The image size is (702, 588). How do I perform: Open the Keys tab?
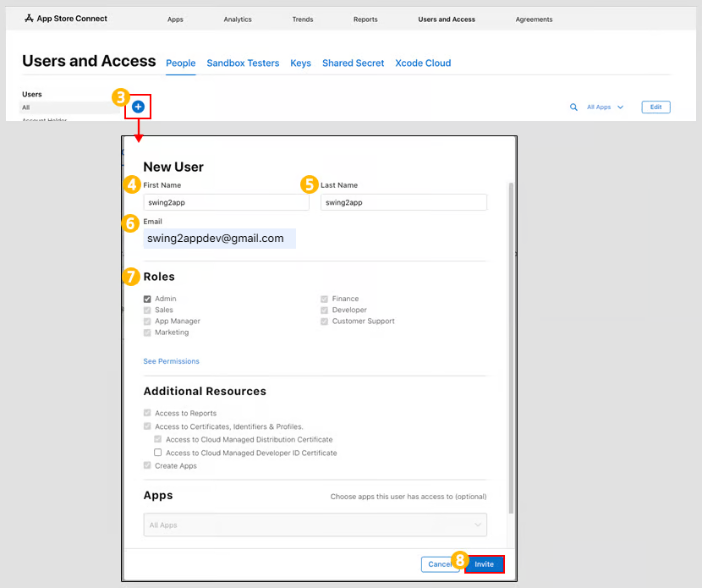tap(300, 63)
